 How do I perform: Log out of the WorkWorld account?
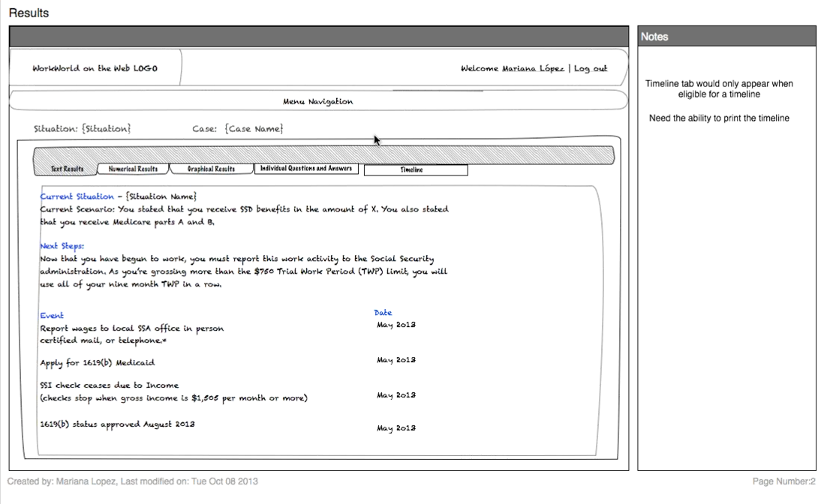click(591, 68)
